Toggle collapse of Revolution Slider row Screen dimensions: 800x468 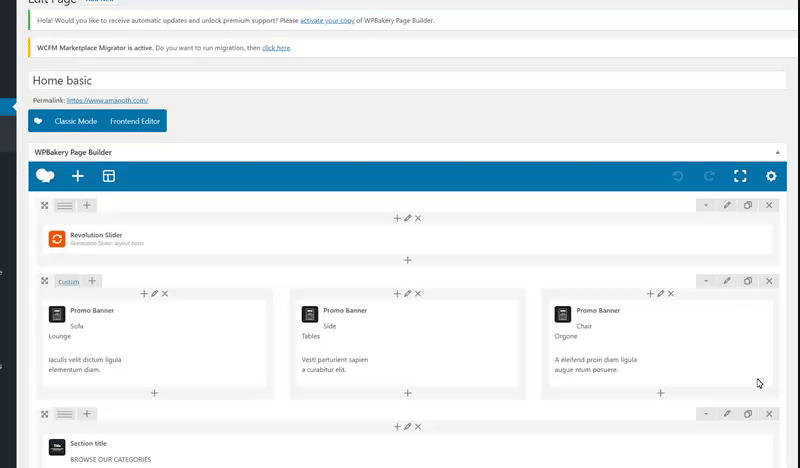pos(706,205)
